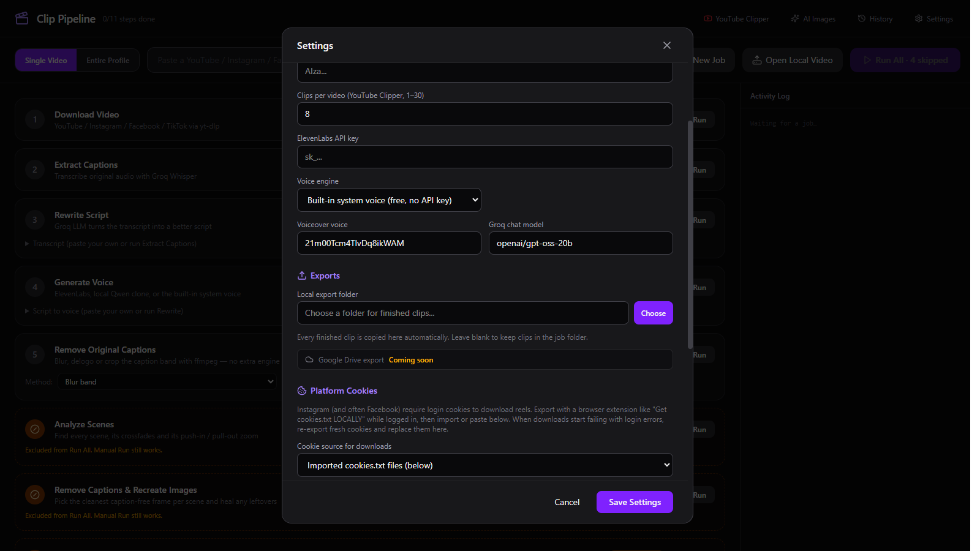The width and height of the screenshot is (980, 551).
Task: Click the Save Settings button
Action: point(635,502)
